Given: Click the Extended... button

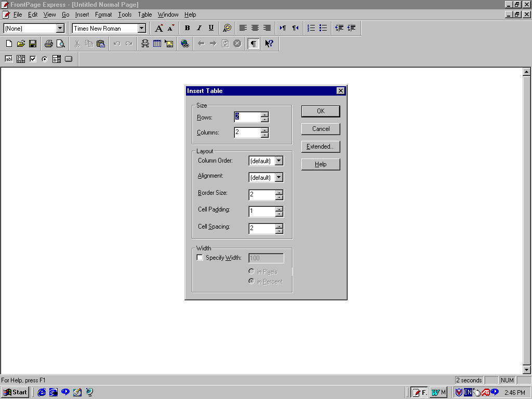Looking at the screenshot, I should pyautogui.click(x=321, y=147).
